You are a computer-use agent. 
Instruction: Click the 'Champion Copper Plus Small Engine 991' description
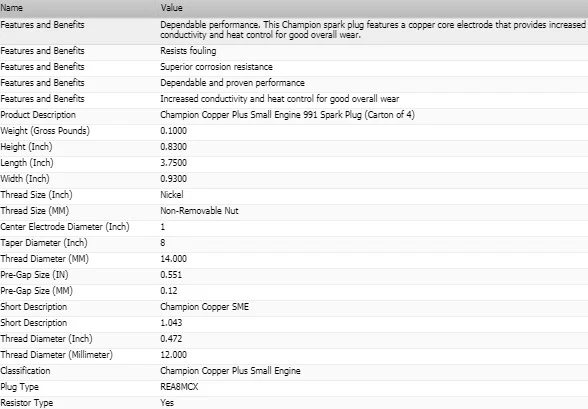coord(287,115)
